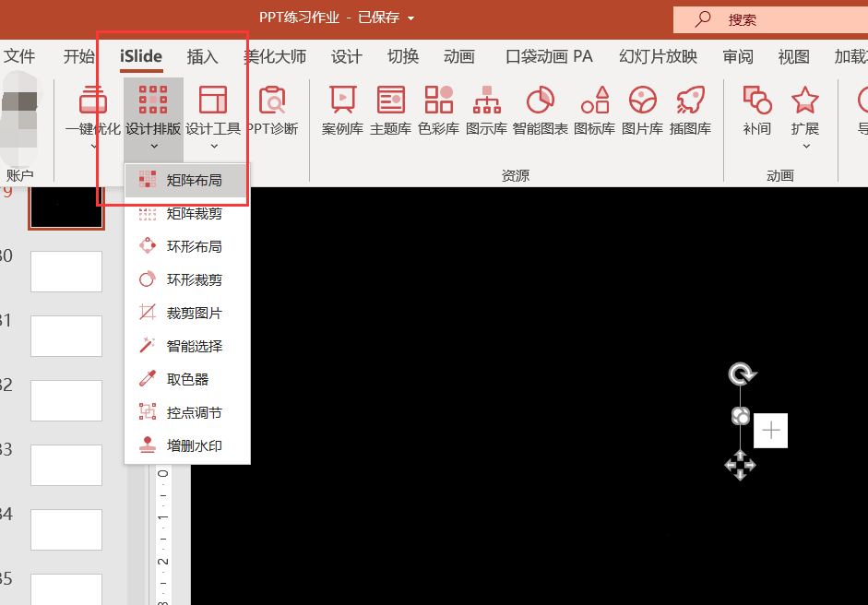
Task: Select 环形布局 menu entry
Action: pyautogui.click(x=186, y=246)
